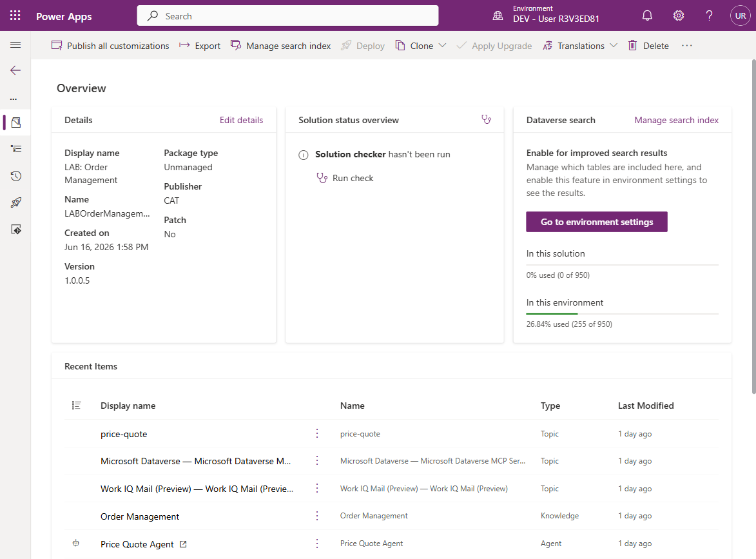756x559 pixels.
Task: Click the Agent type cell
Action: [550, 543]
